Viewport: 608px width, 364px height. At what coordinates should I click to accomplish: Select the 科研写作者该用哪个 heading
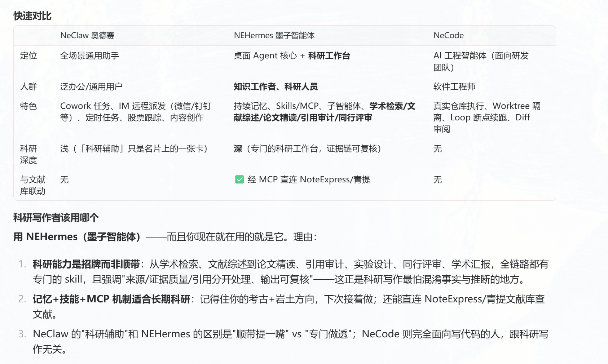tap(56, 218)
